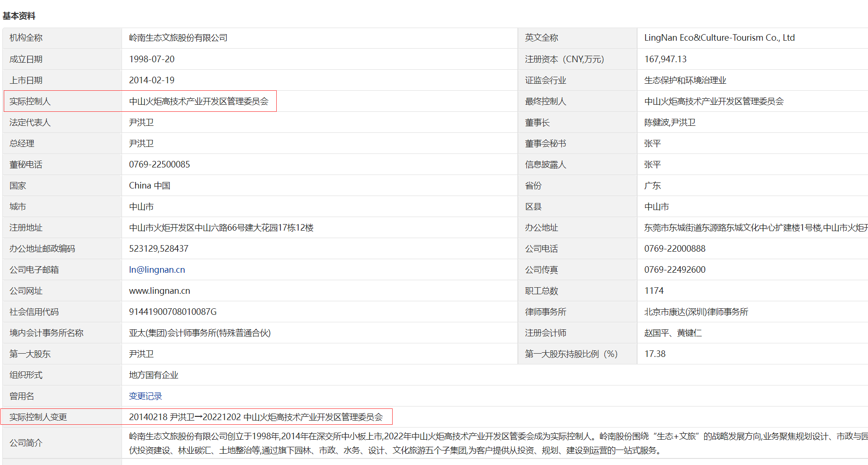The width and height of the screenshot is (868, 465).
Task: Click the 组织形式 label
Action: (x=26, y=375)
